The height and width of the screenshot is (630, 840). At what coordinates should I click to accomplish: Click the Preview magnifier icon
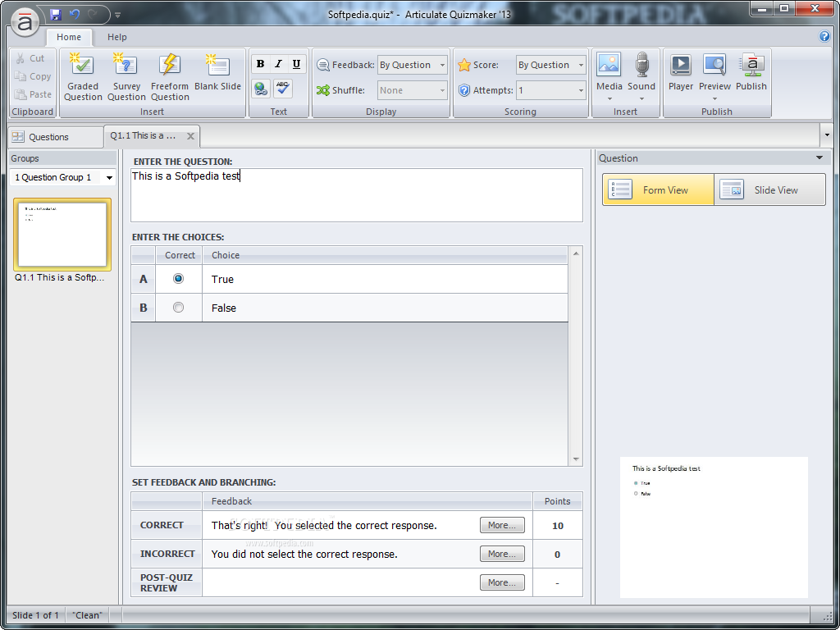(714, 66)
